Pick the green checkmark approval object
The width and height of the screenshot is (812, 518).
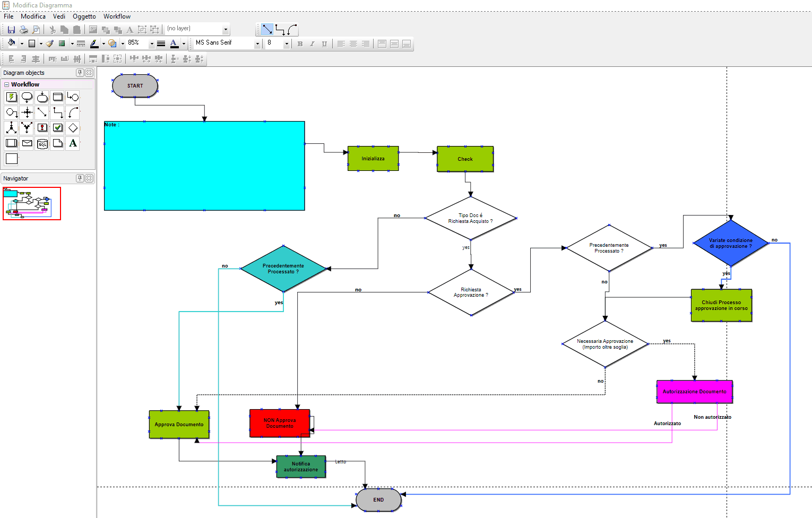[58, 127]
